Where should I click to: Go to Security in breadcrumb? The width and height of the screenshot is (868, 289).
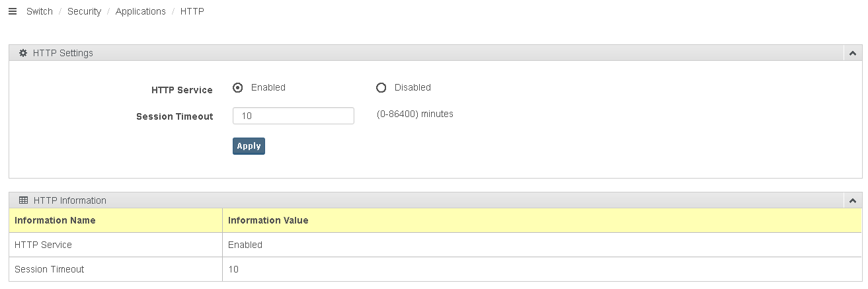(x=84, y=12)
